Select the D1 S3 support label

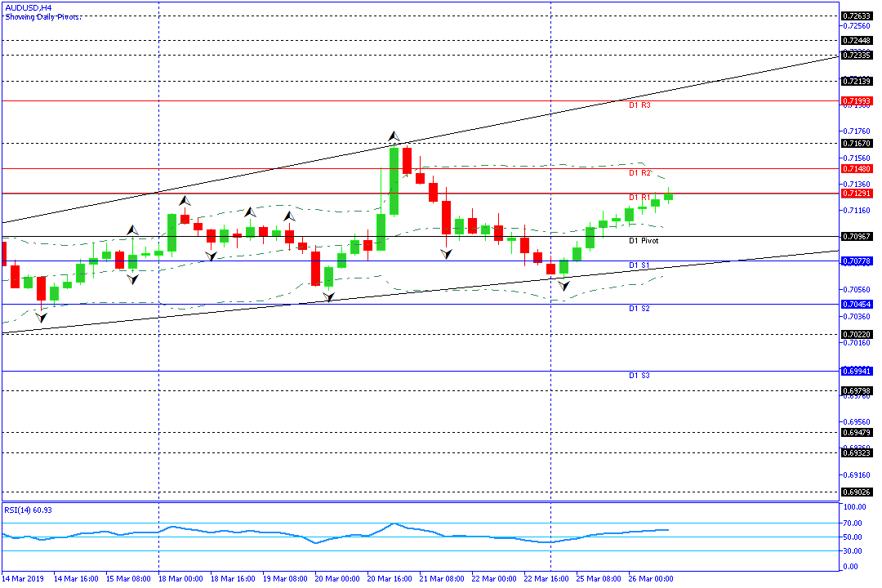click(x=639, y=376)
